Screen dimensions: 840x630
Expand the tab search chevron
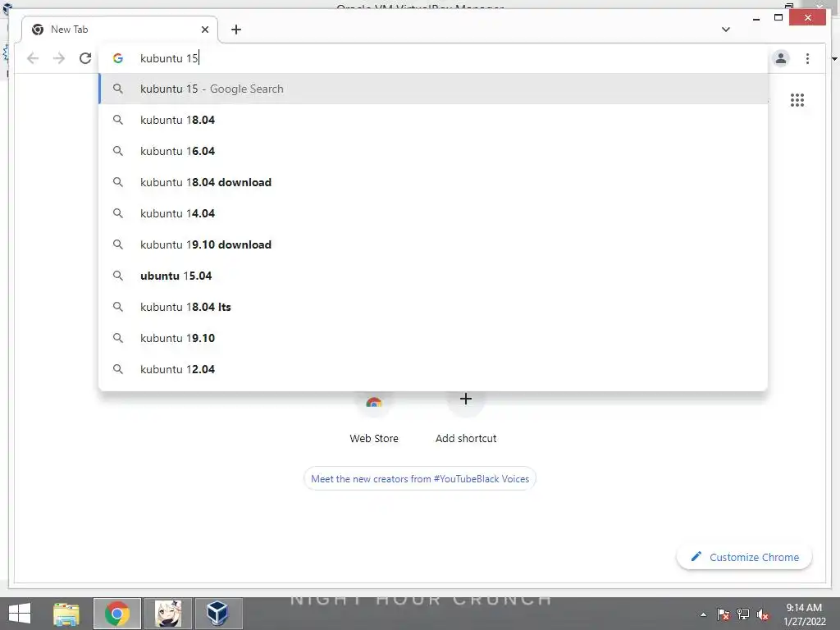point(726,30)
